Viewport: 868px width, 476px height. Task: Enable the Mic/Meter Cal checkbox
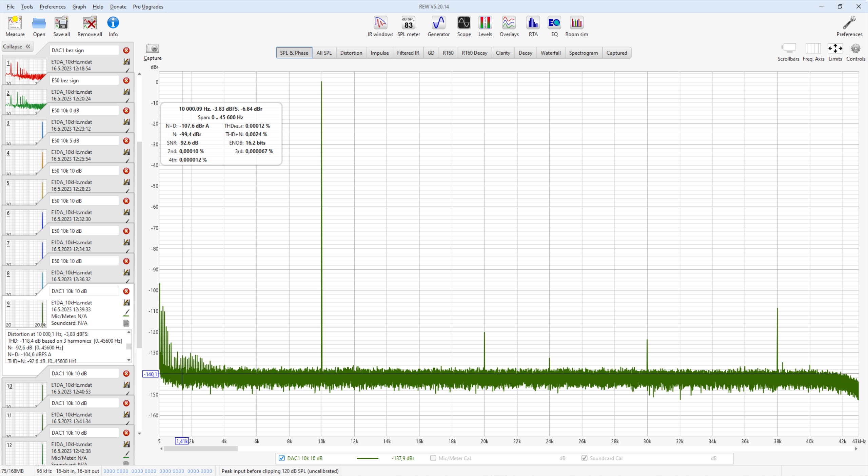point(433,458)
